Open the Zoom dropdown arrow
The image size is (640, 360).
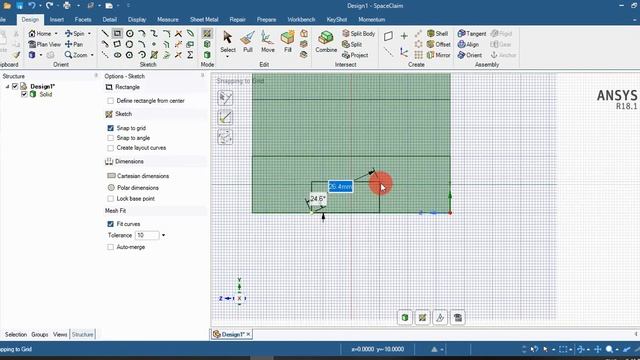[92, 55]
